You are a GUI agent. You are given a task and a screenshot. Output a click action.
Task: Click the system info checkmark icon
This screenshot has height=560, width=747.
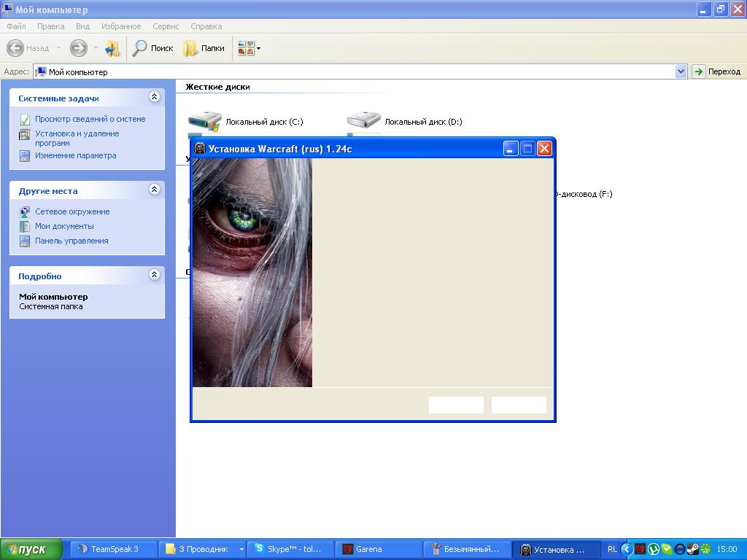(25, 120)
